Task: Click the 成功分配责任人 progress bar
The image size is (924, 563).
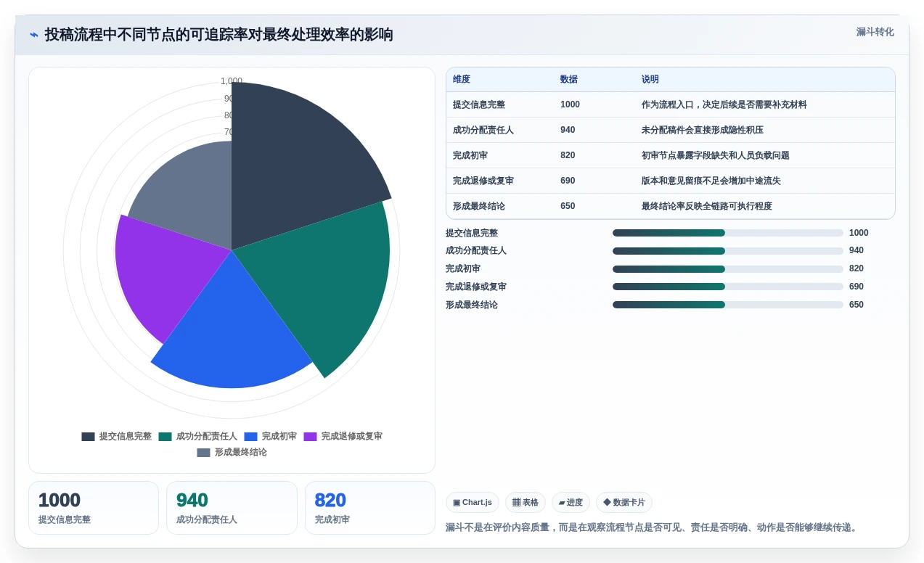Action: click(728, 251)
